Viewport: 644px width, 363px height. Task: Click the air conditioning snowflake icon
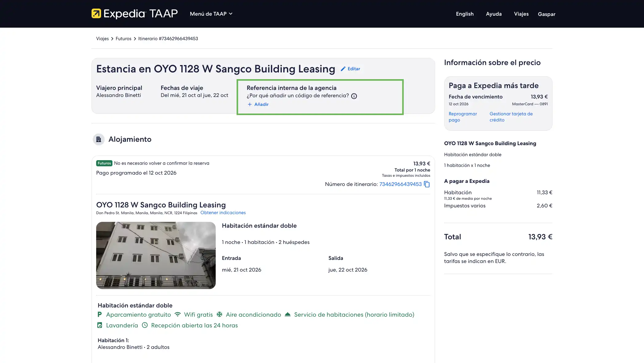(x=219, y=315)
